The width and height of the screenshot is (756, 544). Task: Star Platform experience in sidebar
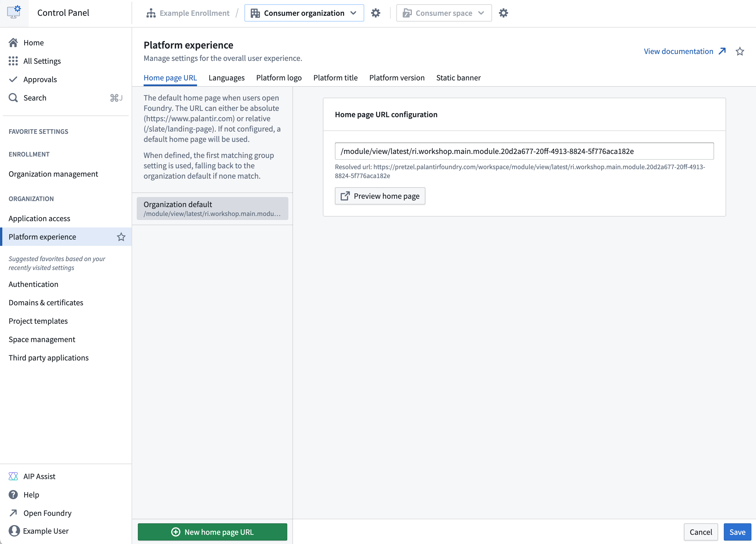pos(121,237)
